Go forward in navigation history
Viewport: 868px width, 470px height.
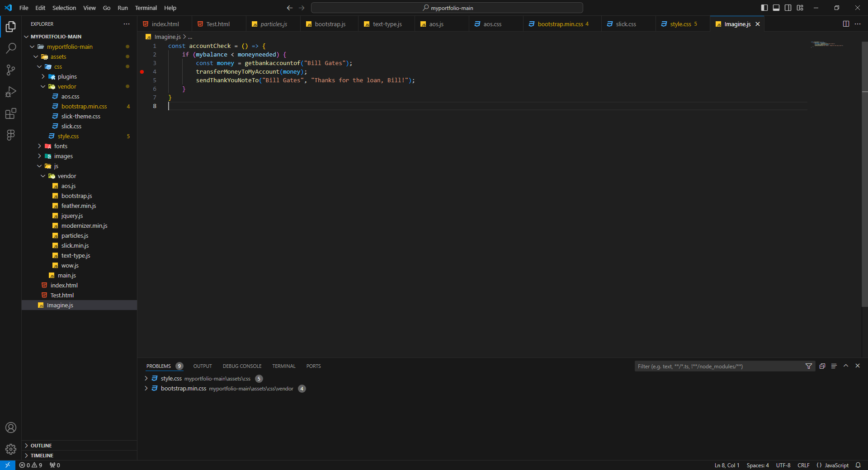(x=302, y=8)
